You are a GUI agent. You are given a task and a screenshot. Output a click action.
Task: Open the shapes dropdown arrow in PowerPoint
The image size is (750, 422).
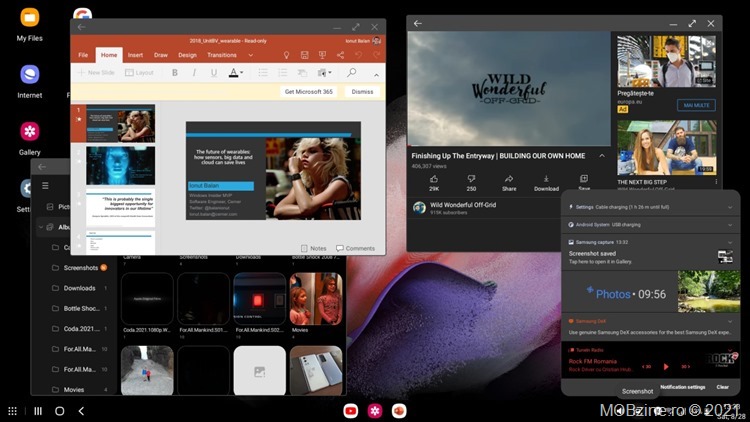click(330, 73)
